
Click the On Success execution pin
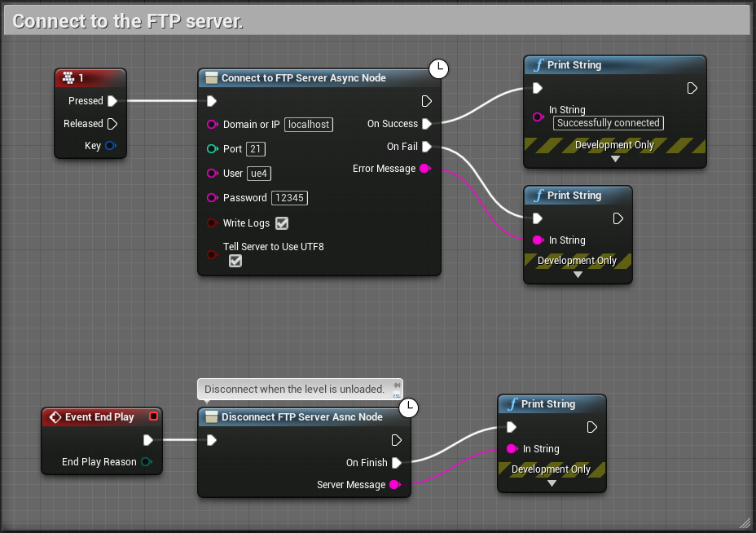point(426,124)
